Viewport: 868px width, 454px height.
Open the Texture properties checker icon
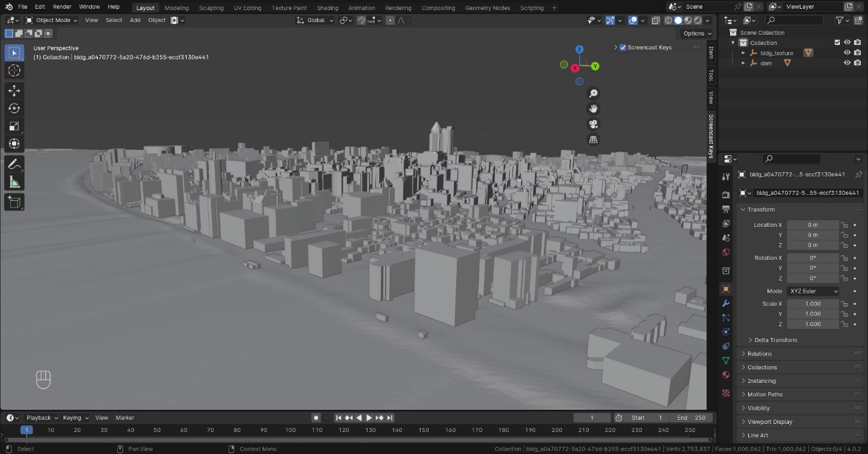pos(725,393)
